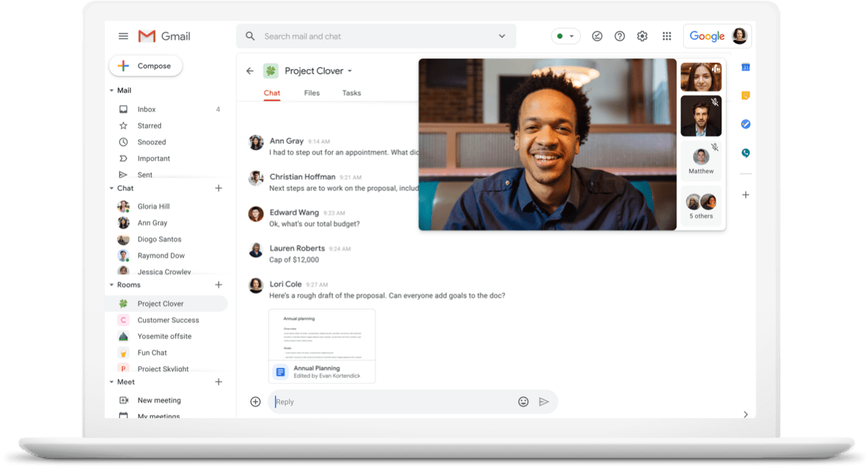Click the plus icon beside the reply field
Viewport: 868px width, 468px height.
(255, 401)
